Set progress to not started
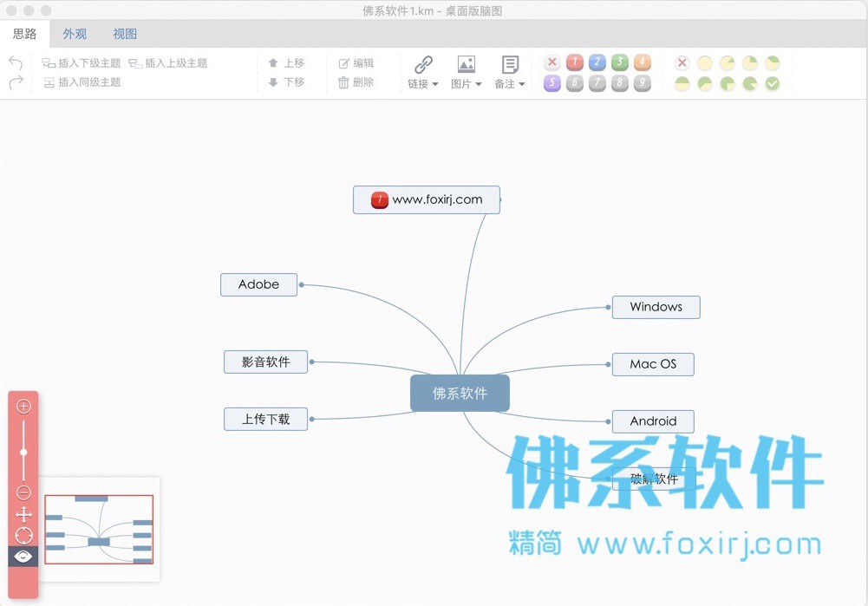The width and height of the screenshot is (868, 606). pos(705,62)
